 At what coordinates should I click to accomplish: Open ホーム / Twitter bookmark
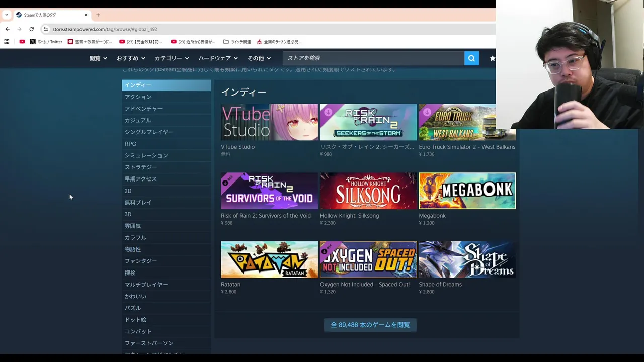click(46, 42)
